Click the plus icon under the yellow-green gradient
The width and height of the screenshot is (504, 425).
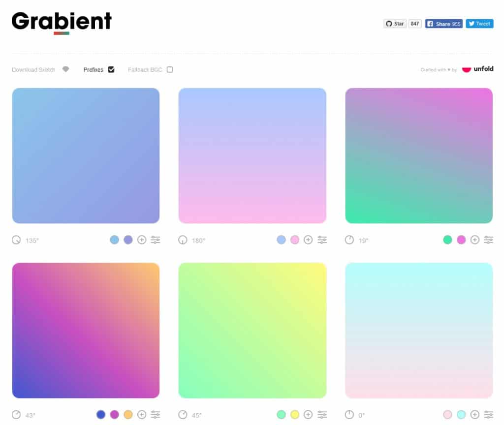click(308, 415)
